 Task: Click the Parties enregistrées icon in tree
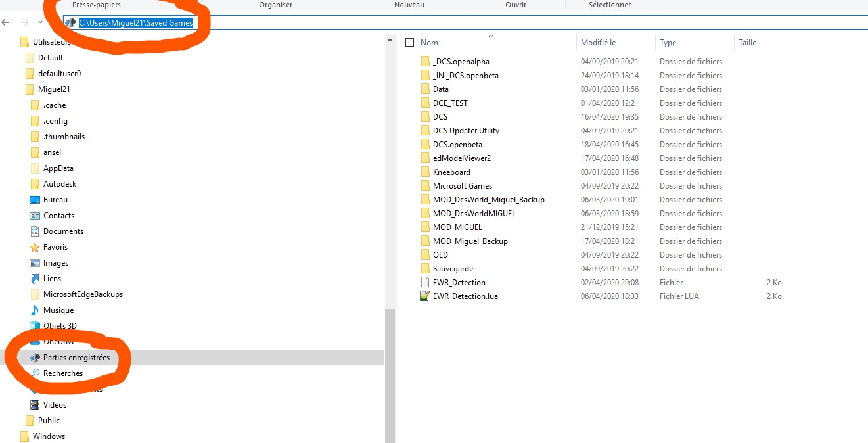(35, 358)
